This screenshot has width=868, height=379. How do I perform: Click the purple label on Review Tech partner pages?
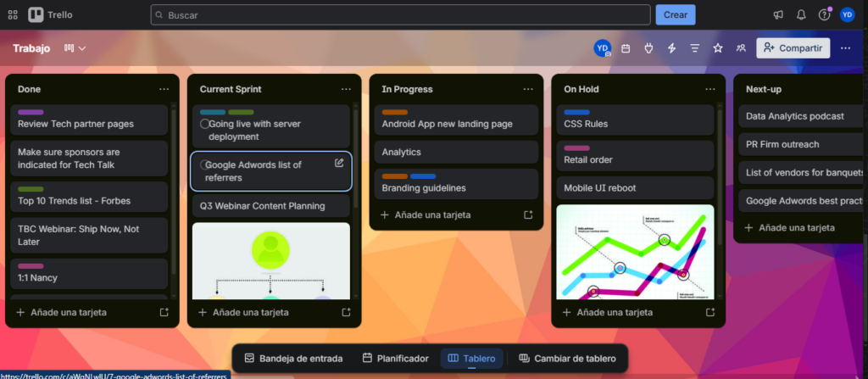31,113
